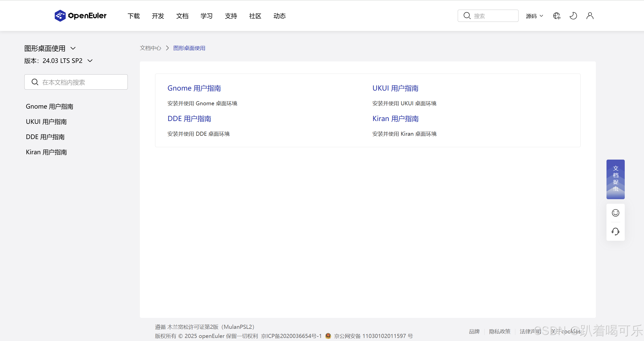Click the user account icon

click(x=590, y=15)
